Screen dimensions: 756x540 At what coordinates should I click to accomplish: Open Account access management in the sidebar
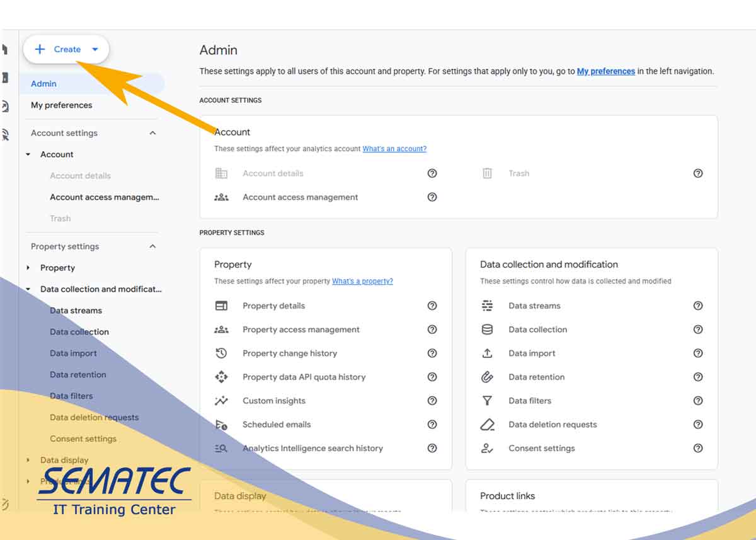click(x=105, y=197)
